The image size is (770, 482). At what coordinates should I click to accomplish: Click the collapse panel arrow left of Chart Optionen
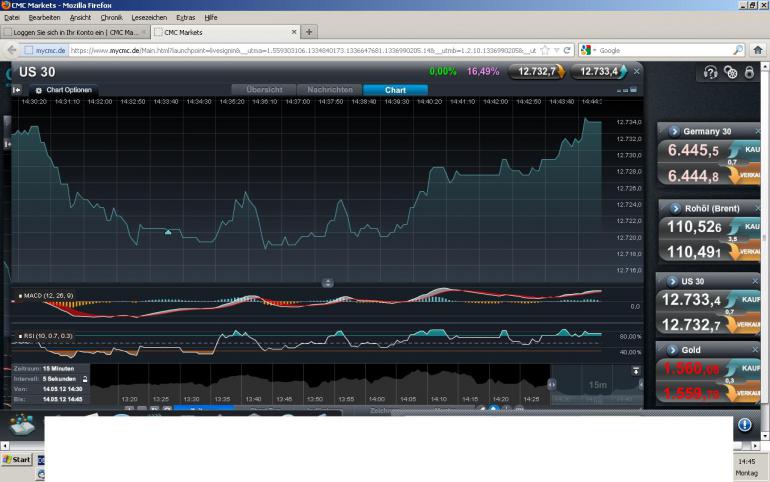click(17, 90)
